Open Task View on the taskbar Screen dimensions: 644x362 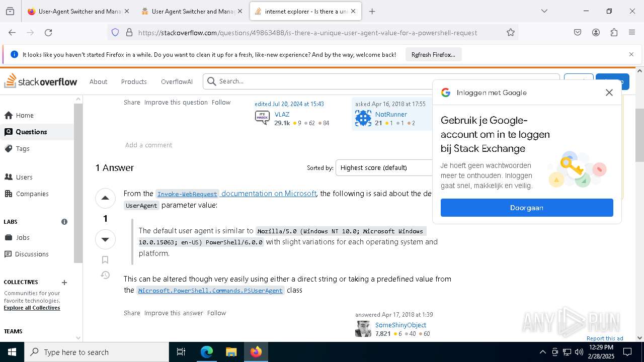coord(181,352)
